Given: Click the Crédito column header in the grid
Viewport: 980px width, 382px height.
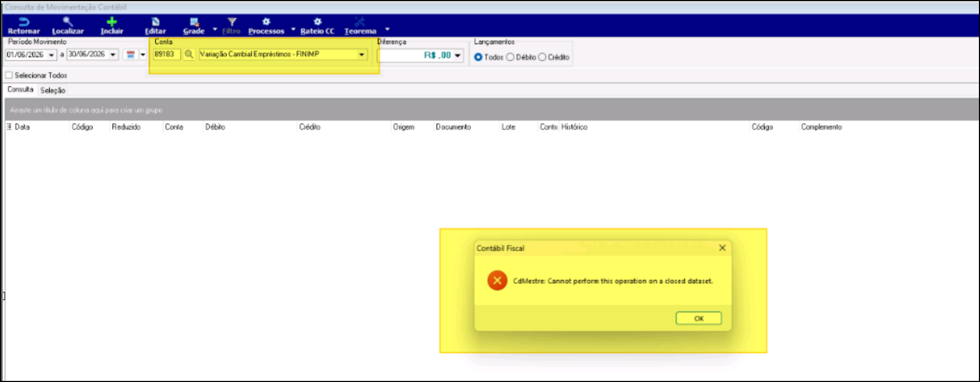Looking at the screenshot, I should click(310, 127).
